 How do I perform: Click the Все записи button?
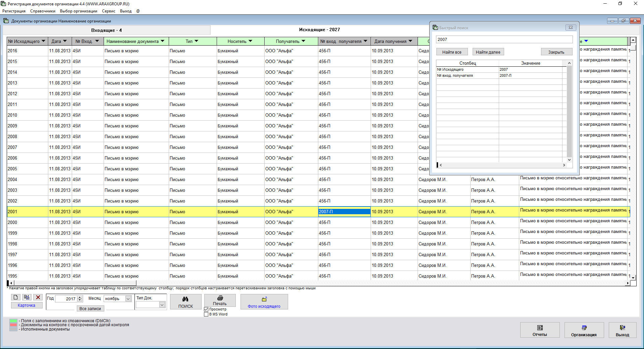click(x=90, y=309)
